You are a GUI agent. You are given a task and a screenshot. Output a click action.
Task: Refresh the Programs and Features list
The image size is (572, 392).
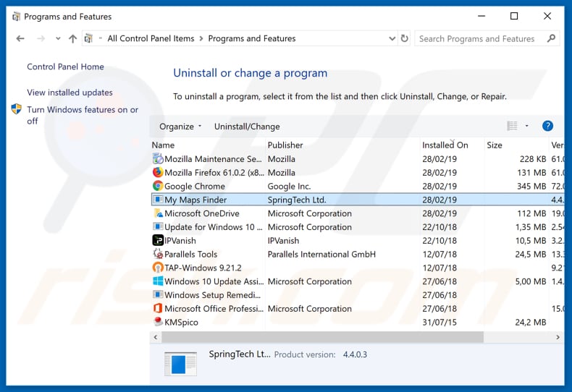[x=405, y=38]
